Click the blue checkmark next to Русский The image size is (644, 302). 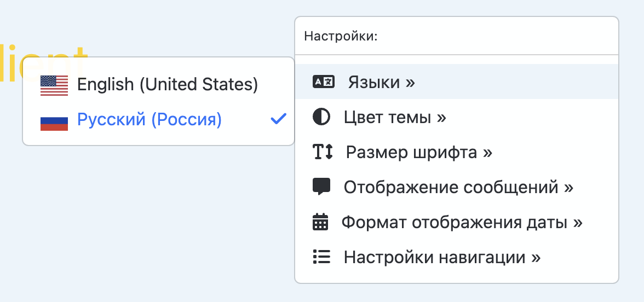[x=279, y=119]
